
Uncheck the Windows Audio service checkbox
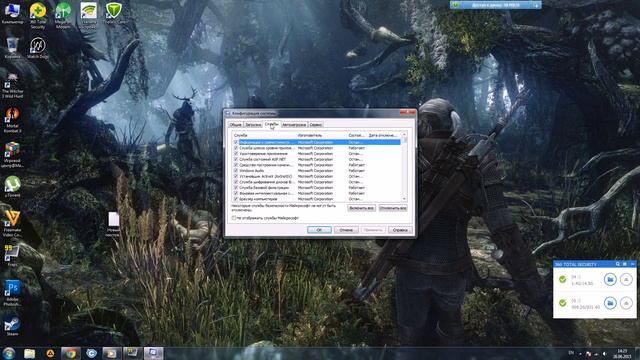pos(236,171)
